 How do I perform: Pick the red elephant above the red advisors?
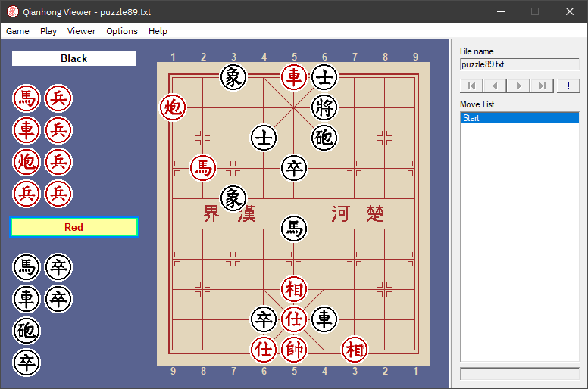tap(294, 289)
